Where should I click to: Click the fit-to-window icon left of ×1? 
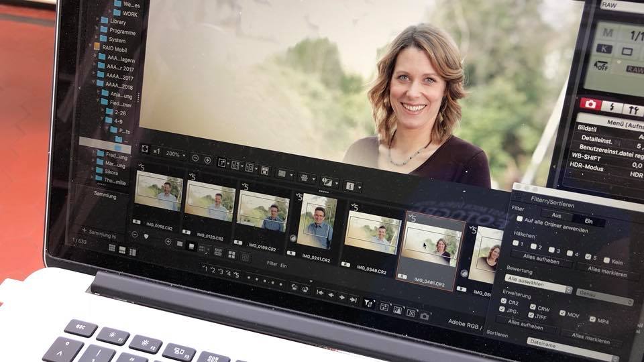145,149
